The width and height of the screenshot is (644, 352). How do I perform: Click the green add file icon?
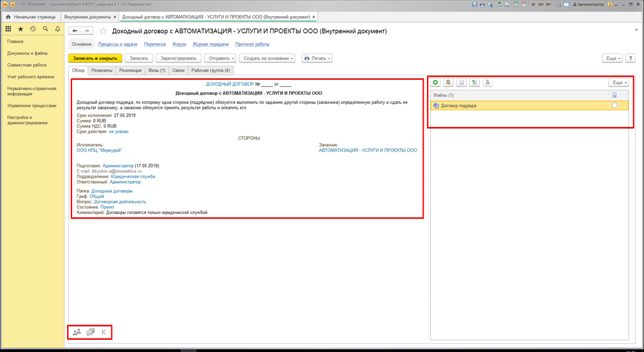pos(435,83)
